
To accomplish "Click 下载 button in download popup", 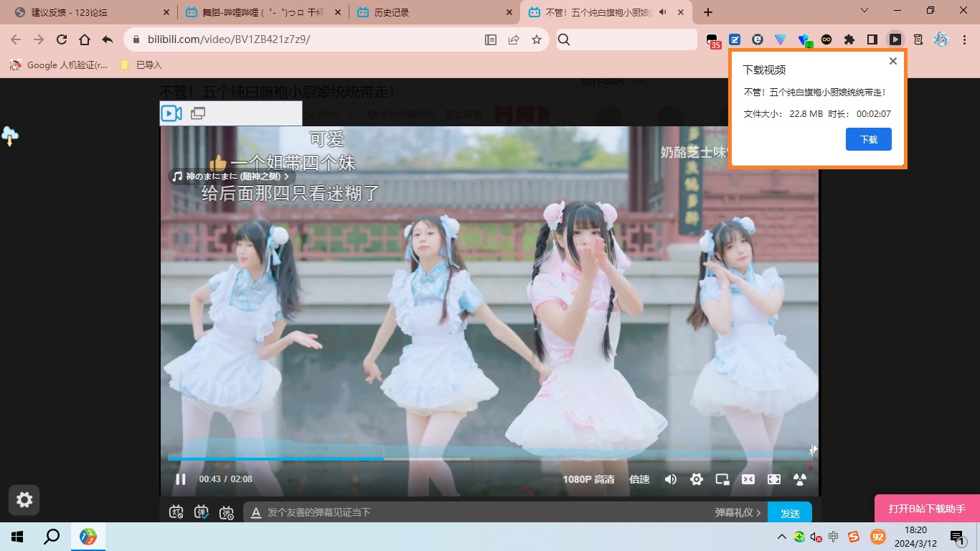I will click(869, 139).
